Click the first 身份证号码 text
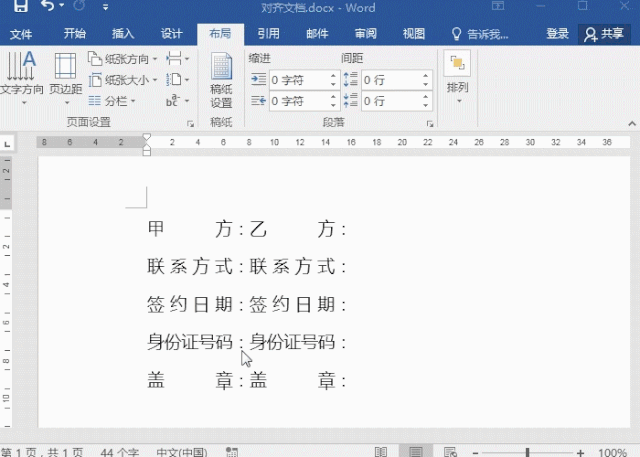 click(x=190, y=342)
